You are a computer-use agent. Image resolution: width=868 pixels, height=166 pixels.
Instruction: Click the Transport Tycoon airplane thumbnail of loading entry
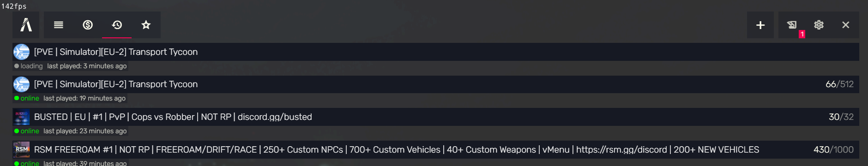tap(21, 52)
